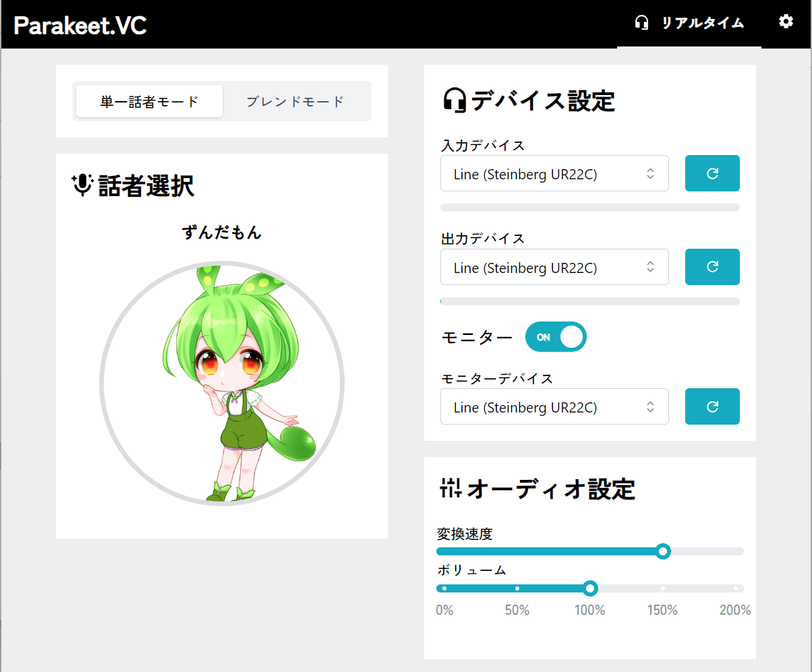Click the 話者選択 heading
This screenshot has height=672, width=812.
pyautogui.click(x=146, y=185)
